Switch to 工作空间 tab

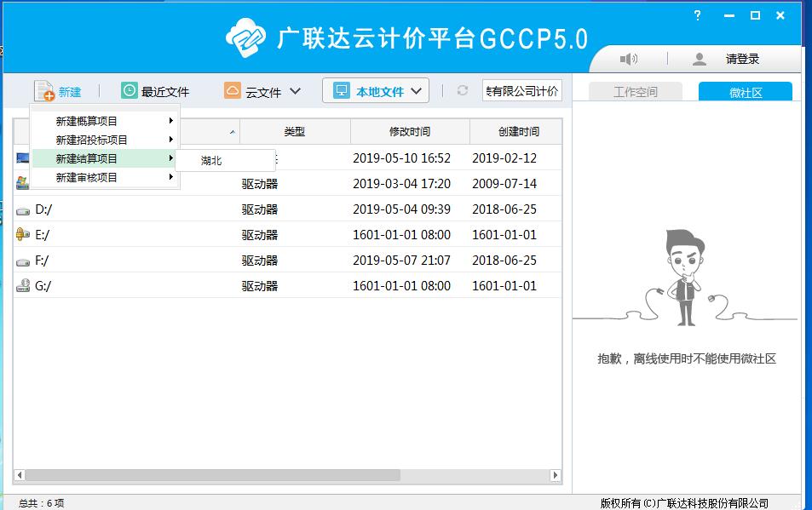point(636,92)
